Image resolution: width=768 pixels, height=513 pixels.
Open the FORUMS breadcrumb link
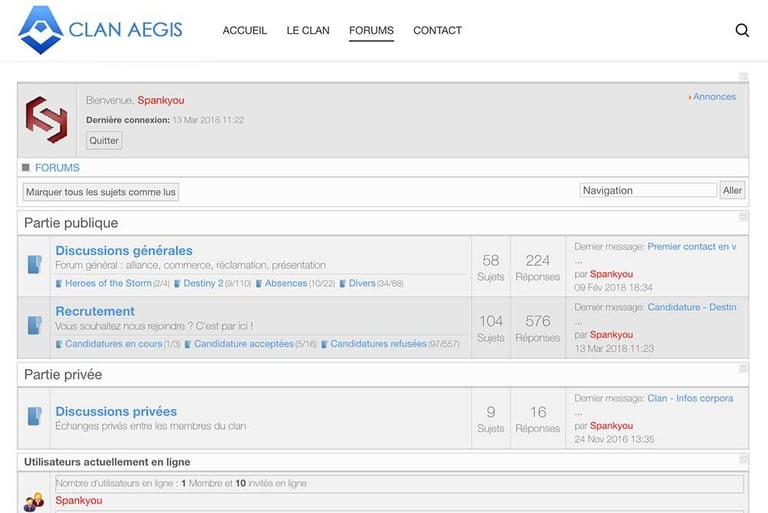(x=57, y=168)
